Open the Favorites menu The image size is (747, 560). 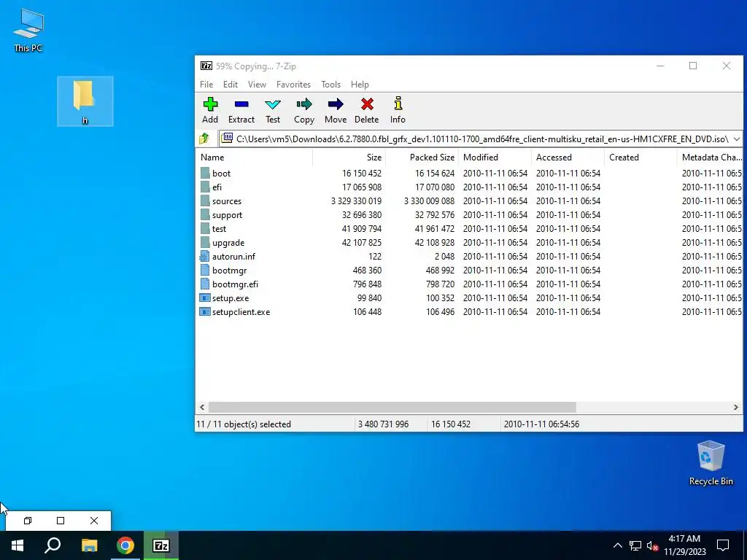(x=293, y=85)
